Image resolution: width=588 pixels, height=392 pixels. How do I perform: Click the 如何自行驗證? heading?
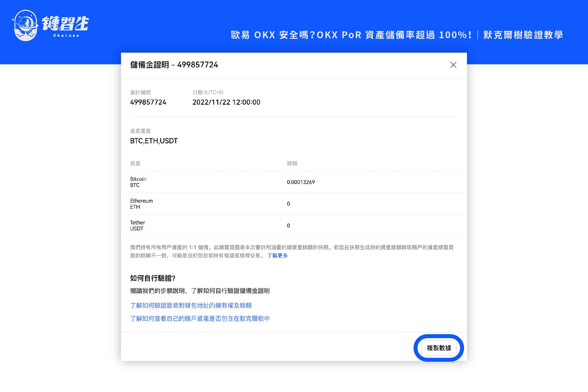click(153, 278)
